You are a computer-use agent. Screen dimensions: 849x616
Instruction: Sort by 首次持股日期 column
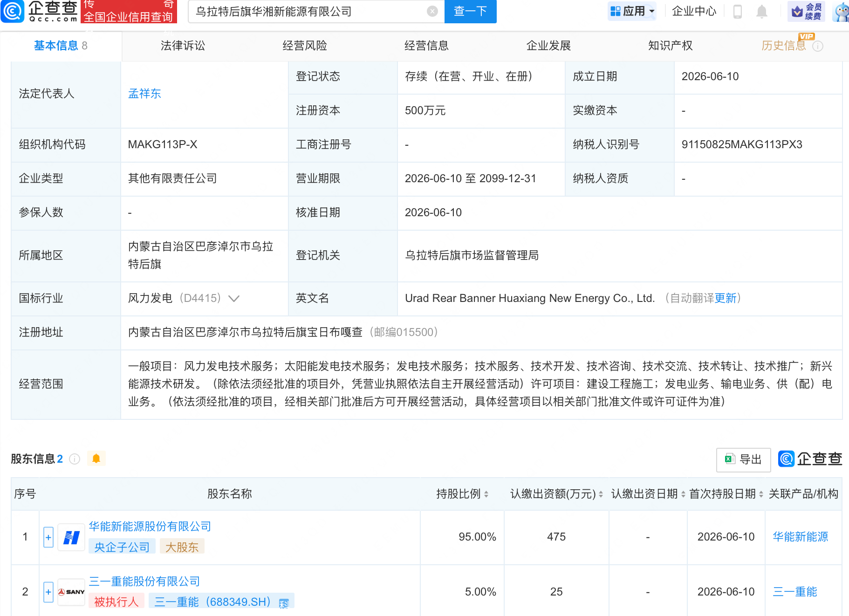pos(761,494)
